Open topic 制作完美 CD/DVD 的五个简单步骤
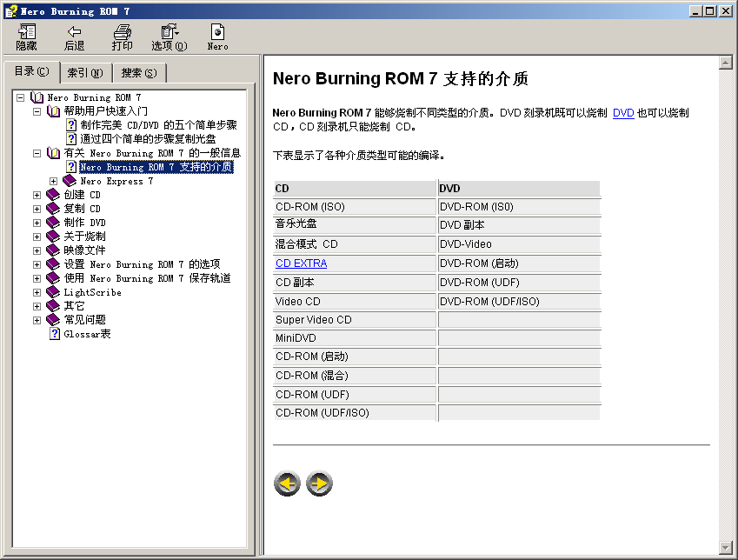Viewport: 738px width, 560px height. pyautogui.click(x=158, y=125)
